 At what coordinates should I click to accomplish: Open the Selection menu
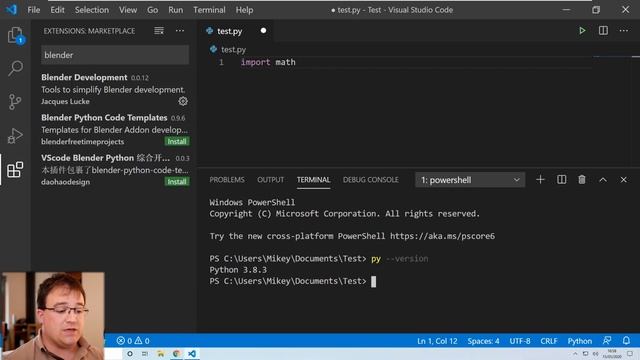(x=91, y=10)
